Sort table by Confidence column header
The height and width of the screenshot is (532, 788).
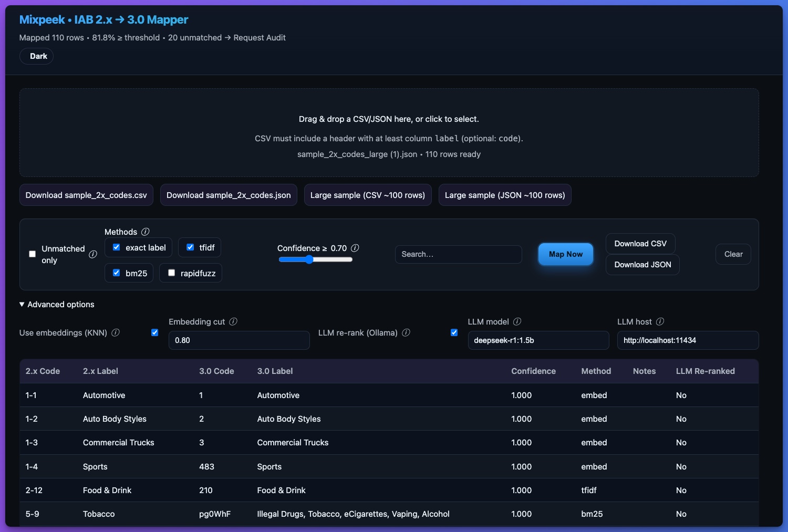[x=533, y=371]
